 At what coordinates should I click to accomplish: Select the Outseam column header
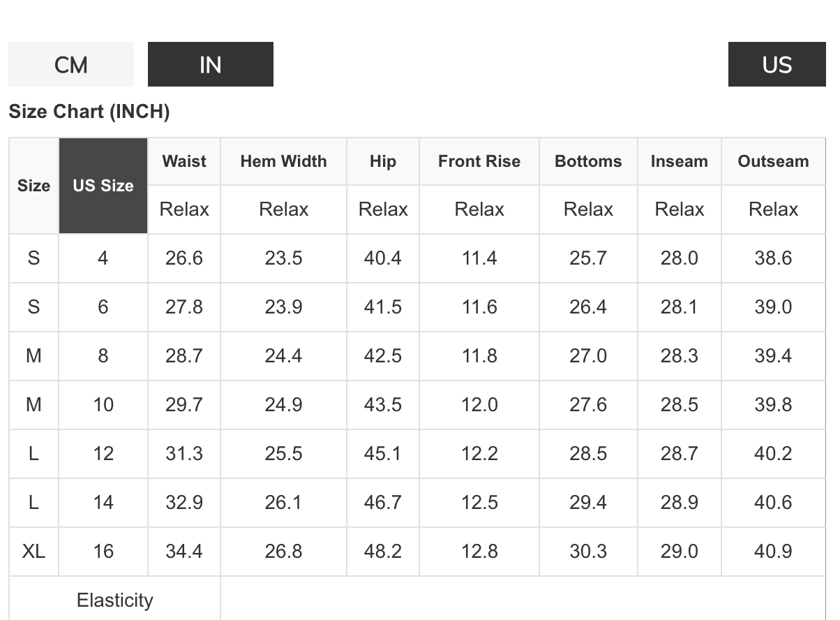pos(773,161)
